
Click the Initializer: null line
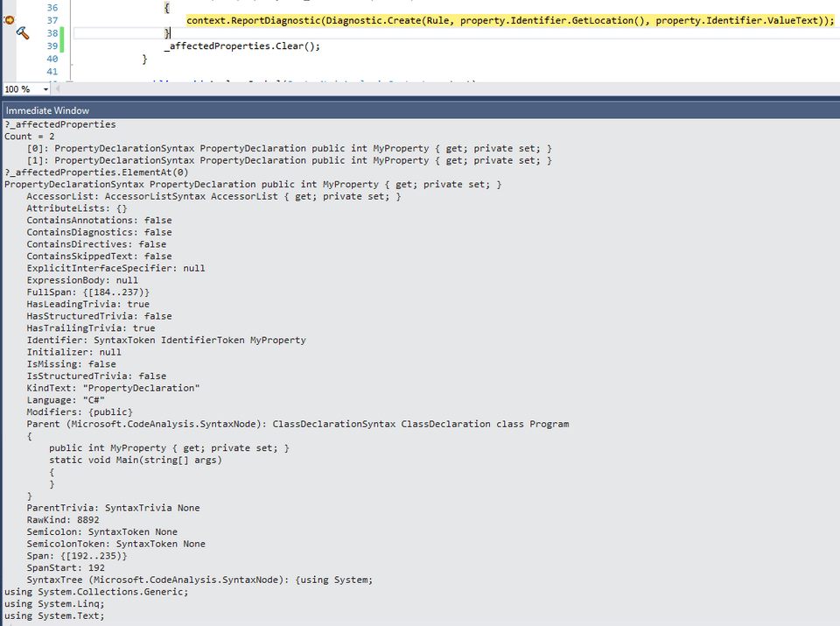(73, 352)
